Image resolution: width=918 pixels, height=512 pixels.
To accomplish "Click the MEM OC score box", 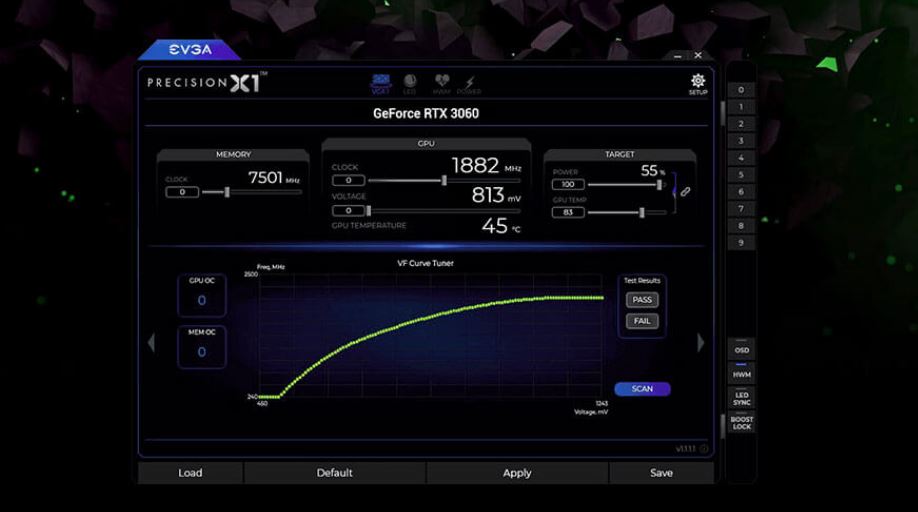I will point(202,347).
